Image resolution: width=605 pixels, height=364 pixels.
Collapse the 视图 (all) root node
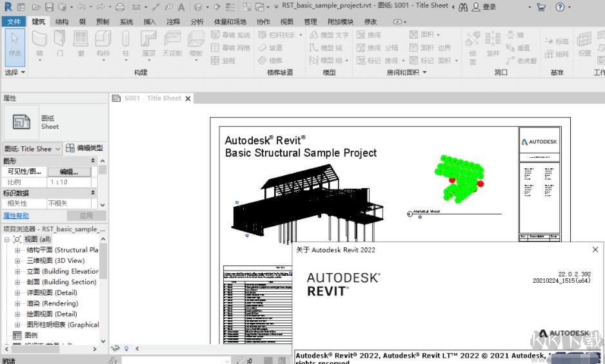point(7,239)
